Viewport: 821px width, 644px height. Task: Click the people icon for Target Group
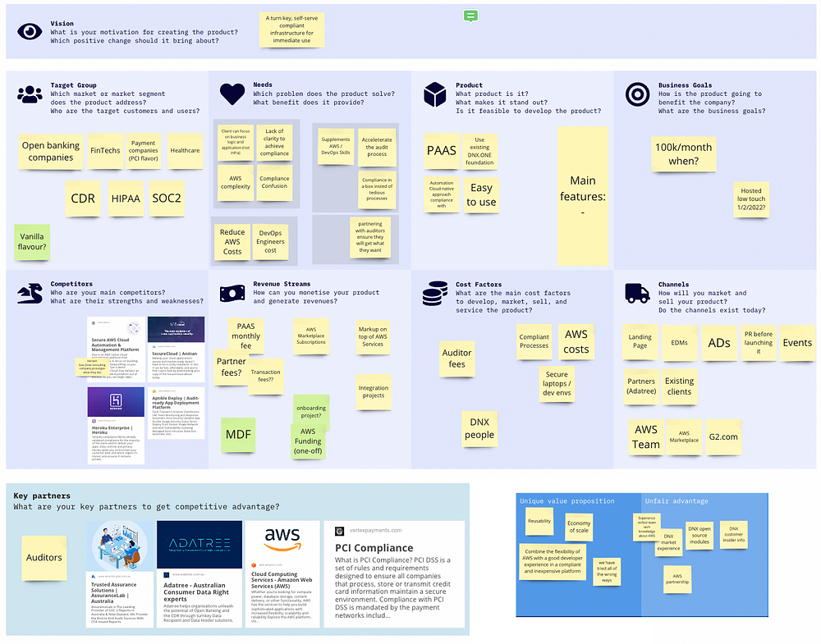tap(30, 94)
